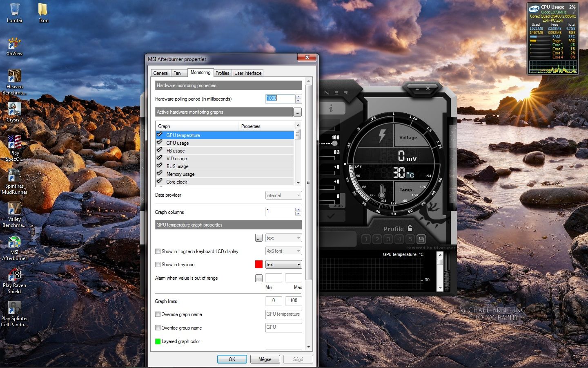Open the 4x6 font dropdown
588x368 pixels.
284,251
